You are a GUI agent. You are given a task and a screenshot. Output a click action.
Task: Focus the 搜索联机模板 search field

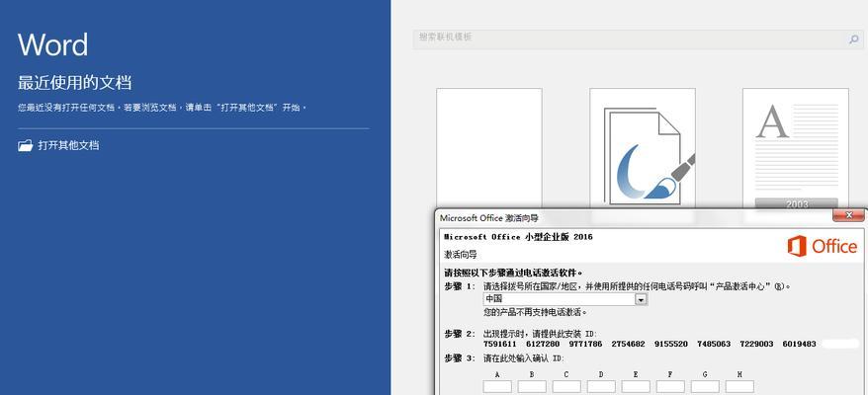point(639,39)
